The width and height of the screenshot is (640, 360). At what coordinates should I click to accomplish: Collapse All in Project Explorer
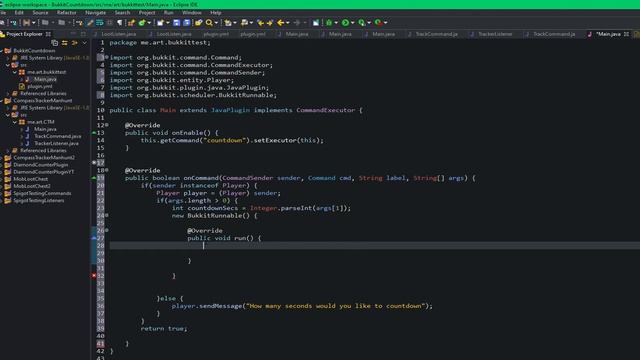point(54,42)
